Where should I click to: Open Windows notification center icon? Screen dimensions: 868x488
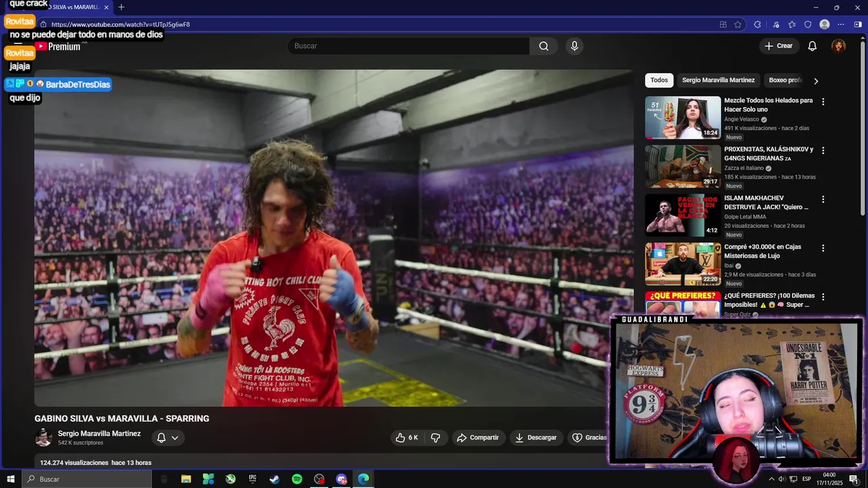pos(854,479)
